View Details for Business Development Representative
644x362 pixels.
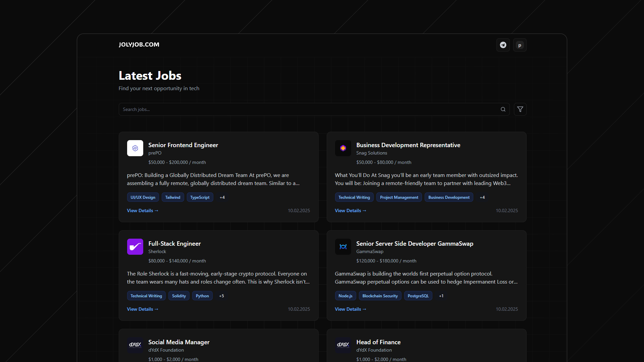coord(351,210)
